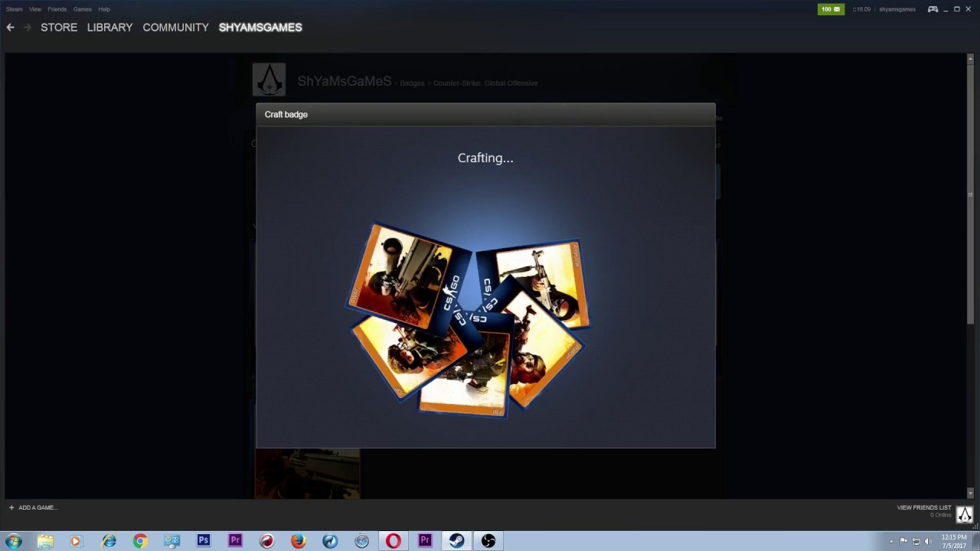Click the 18.09 wallet balance
The image size is (980, 551).
[x=861, y=9]
